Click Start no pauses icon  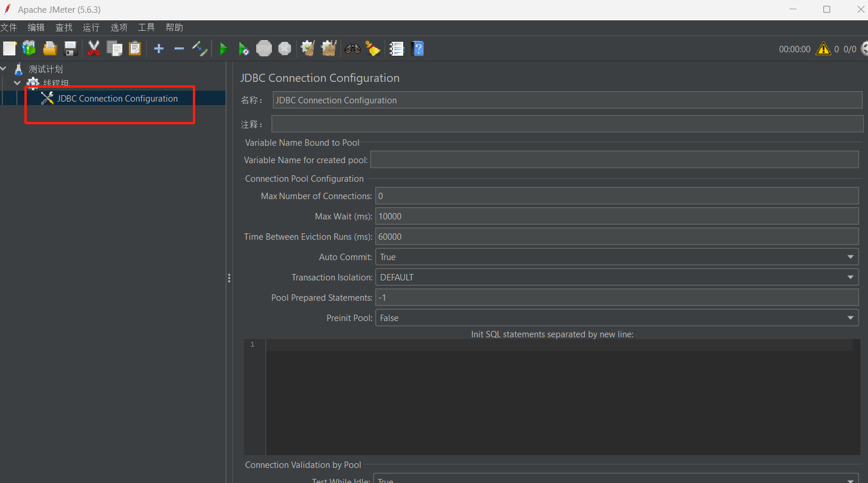pyautogui.click(x=243, y=49)
